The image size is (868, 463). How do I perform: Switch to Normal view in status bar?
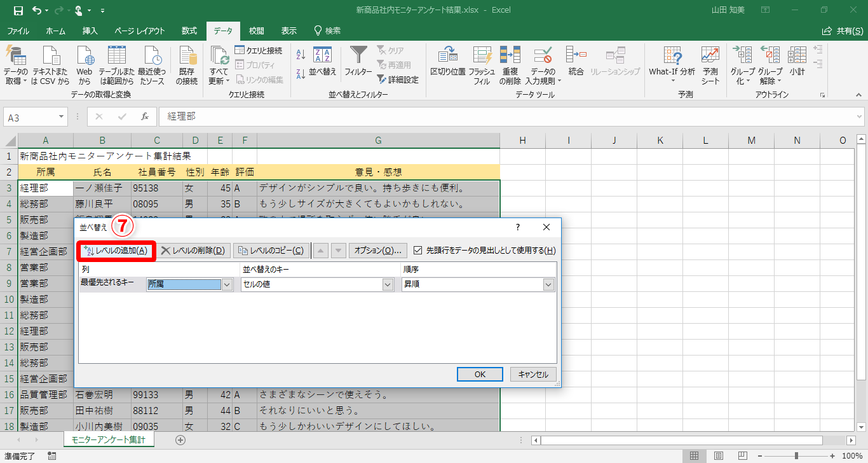pyautogui.click(x=694, y=455)
